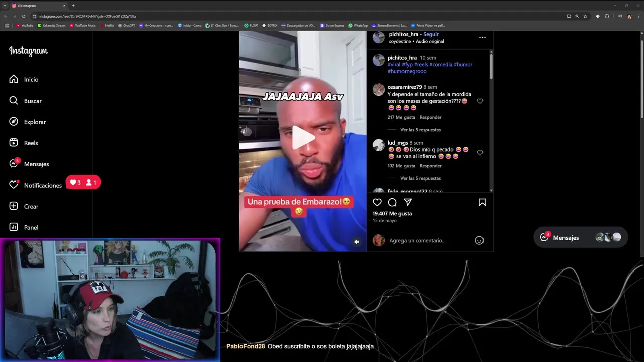Image resolution: width=644 pixels, height=362 pixels.
Task: Open Reels from the sidebar
Action: 24,143
